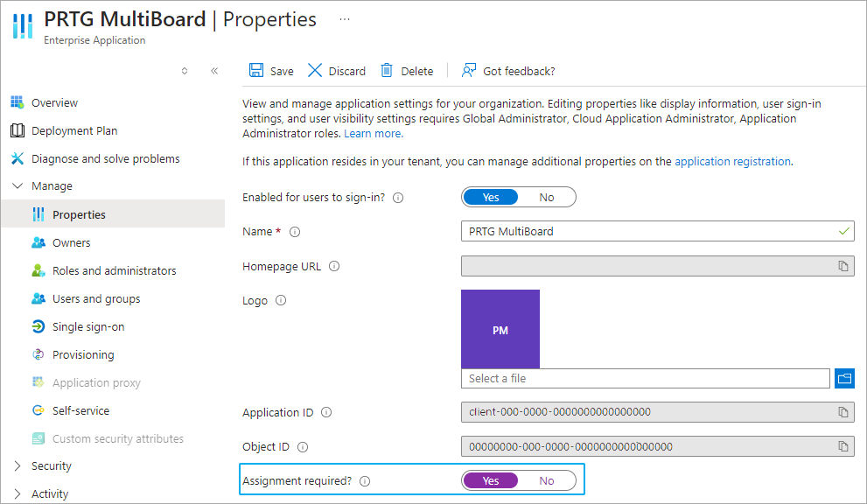The height and width of the screenshot is (504, 867).
Task: Set Enabled for users to sign-in to No
Action: click(546, 198)
